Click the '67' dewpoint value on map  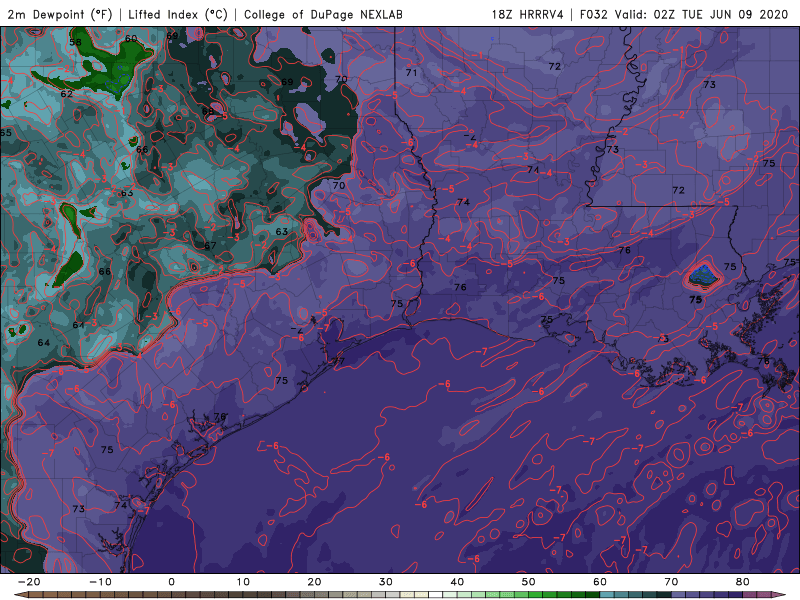(210, 246)
